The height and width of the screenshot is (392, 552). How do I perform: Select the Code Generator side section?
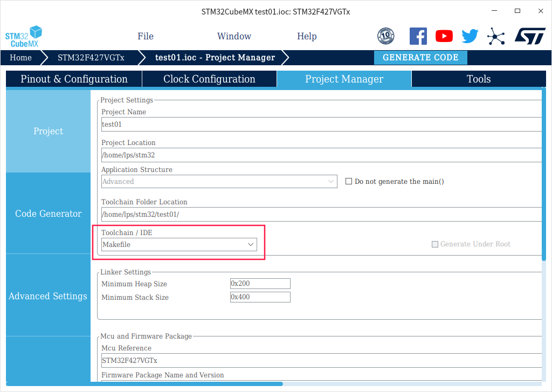click(48, 214)
